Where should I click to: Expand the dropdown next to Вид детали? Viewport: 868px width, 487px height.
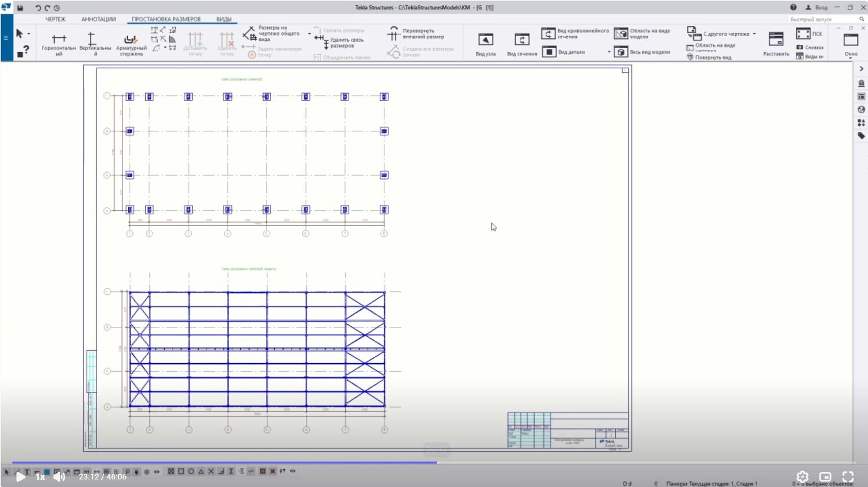pos(609,52)
